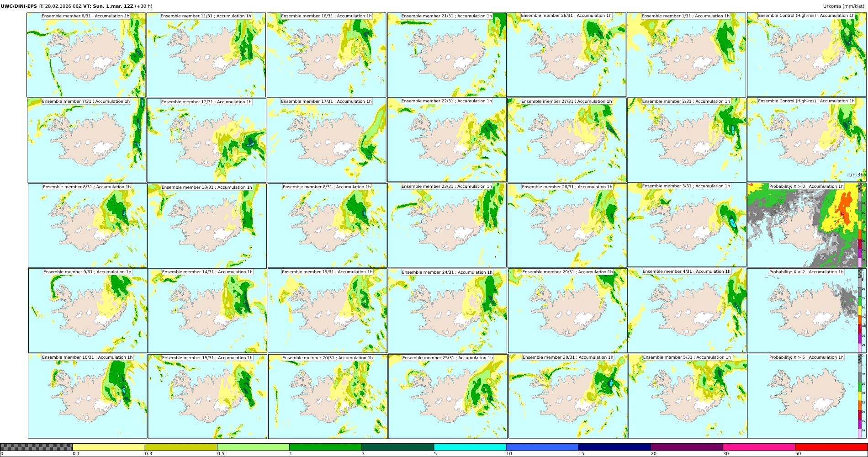Select the dark green 3–5 legend swatch
The image size is (868, 457).
[397, 447]
